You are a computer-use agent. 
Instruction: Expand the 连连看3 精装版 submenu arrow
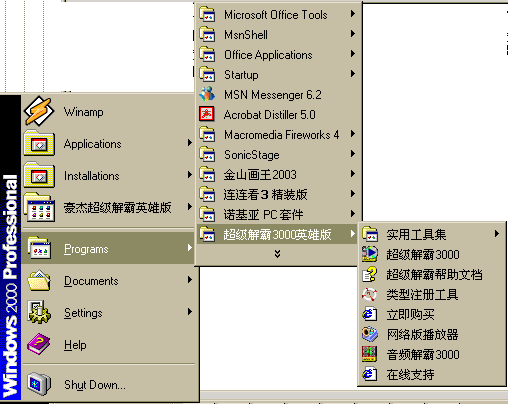[353, 194]
